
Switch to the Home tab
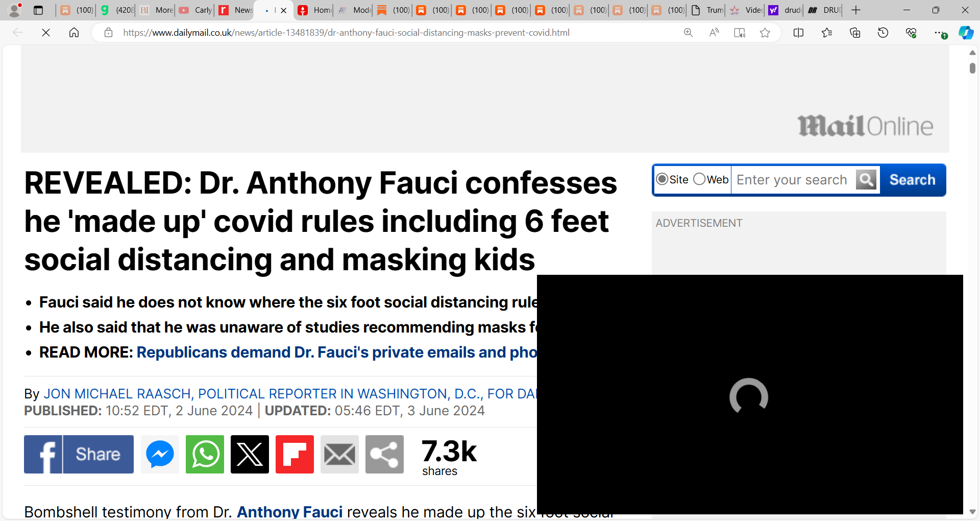[314, 10]
